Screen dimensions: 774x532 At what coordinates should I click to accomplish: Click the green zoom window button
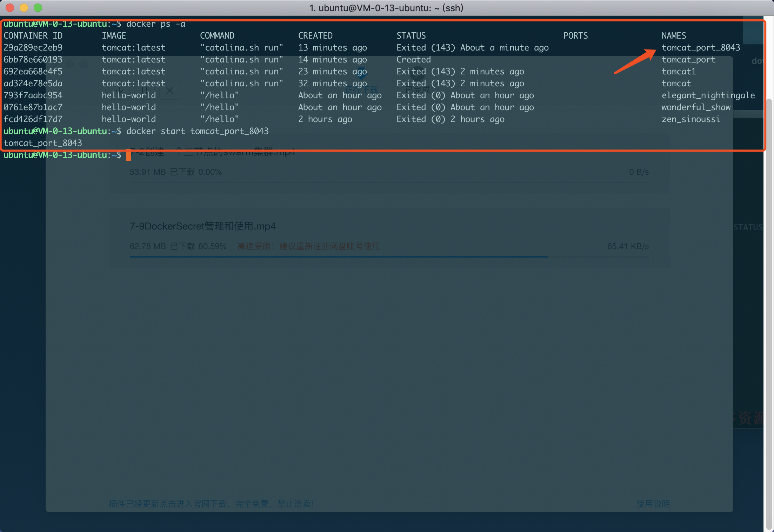[x=38, y=8]
